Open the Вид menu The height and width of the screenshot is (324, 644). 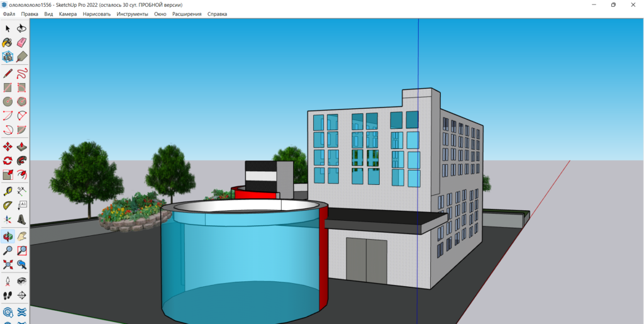click(x=48, y=14)
